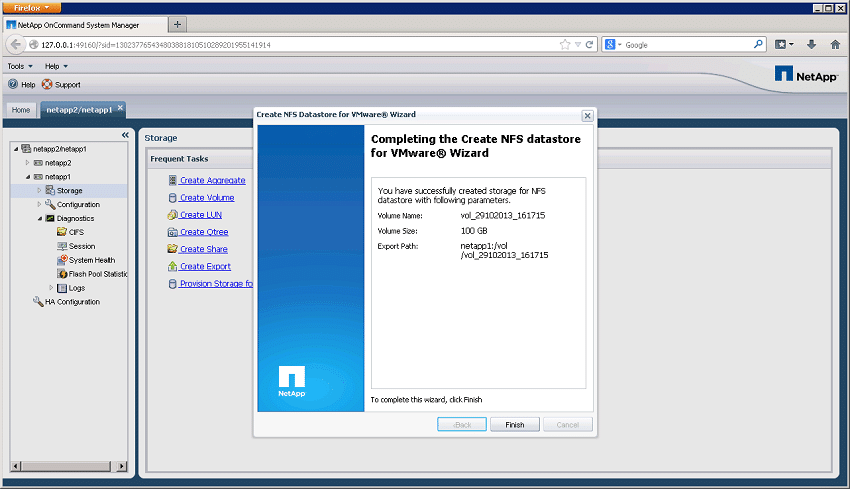Select Session under Diagnostics
Viewport: 850px width, 489px height.
coord(81,246)
